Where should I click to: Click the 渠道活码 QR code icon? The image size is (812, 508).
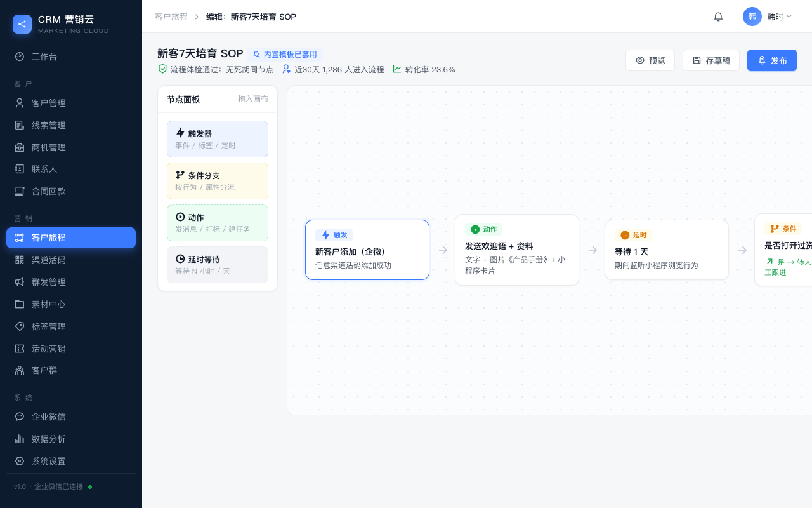(20, 260)
